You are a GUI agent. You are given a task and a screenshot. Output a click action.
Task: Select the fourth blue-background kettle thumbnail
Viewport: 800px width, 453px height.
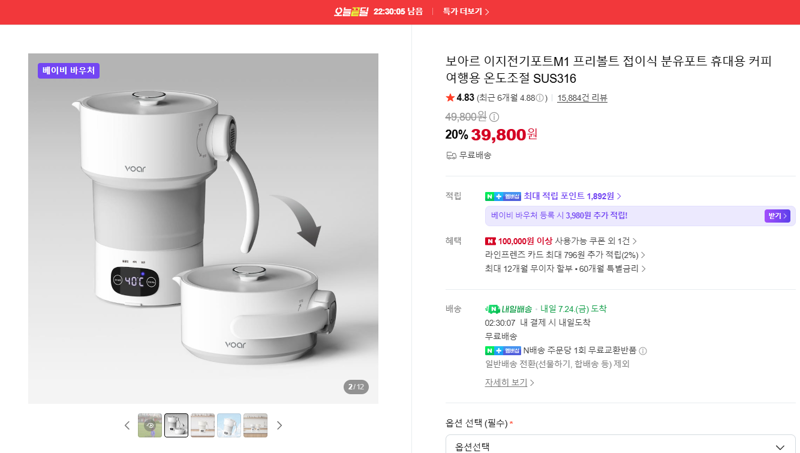pos(229,425)
